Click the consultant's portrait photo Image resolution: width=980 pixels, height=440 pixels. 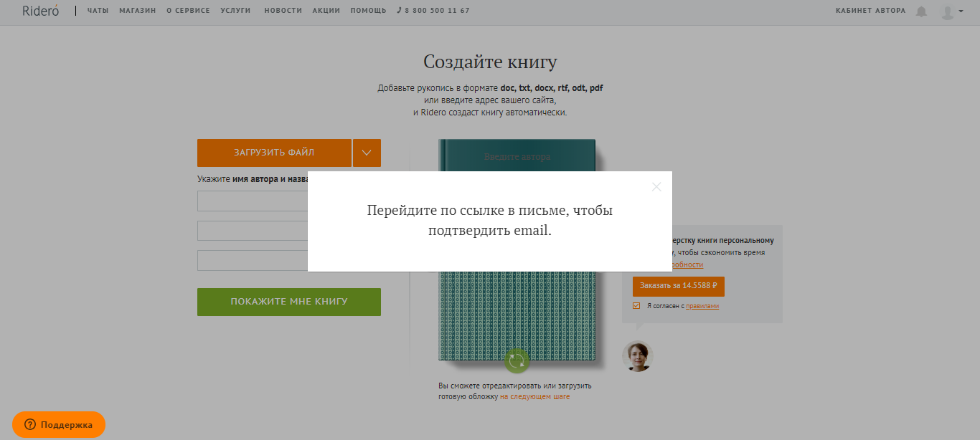(637, 355)
